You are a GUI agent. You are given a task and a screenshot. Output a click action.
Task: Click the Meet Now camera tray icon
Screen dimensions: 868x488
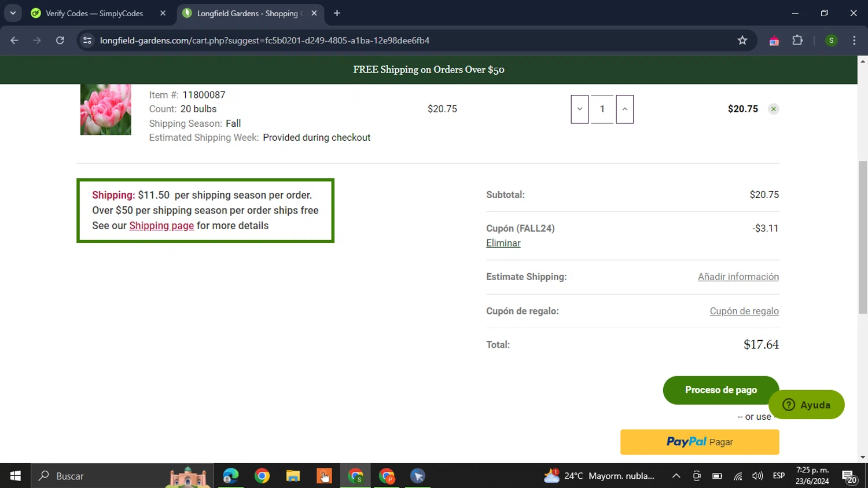point(697,476)
